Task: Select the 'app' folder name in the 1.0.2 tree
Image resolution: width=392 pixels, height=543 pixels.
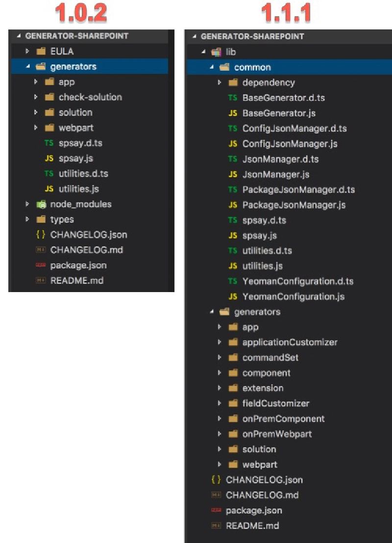Action: click(x=67, y=82)
